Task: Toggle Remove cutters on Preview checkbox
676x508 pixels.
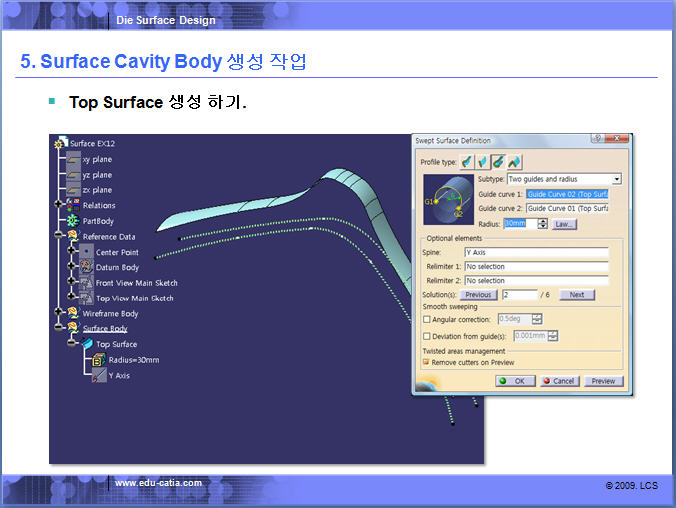Action: coord(427,363)
